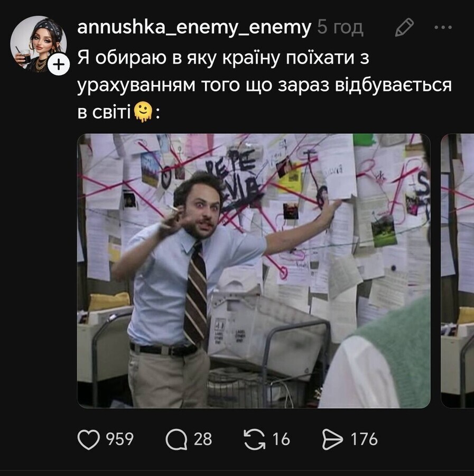Follow the author via the plus badge

click(x=59, y=65)
